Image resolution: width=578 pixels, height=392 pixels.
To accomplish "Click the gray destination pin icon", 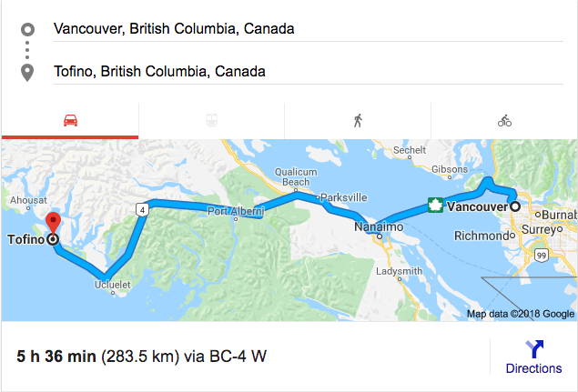I will tap(27, 73).
